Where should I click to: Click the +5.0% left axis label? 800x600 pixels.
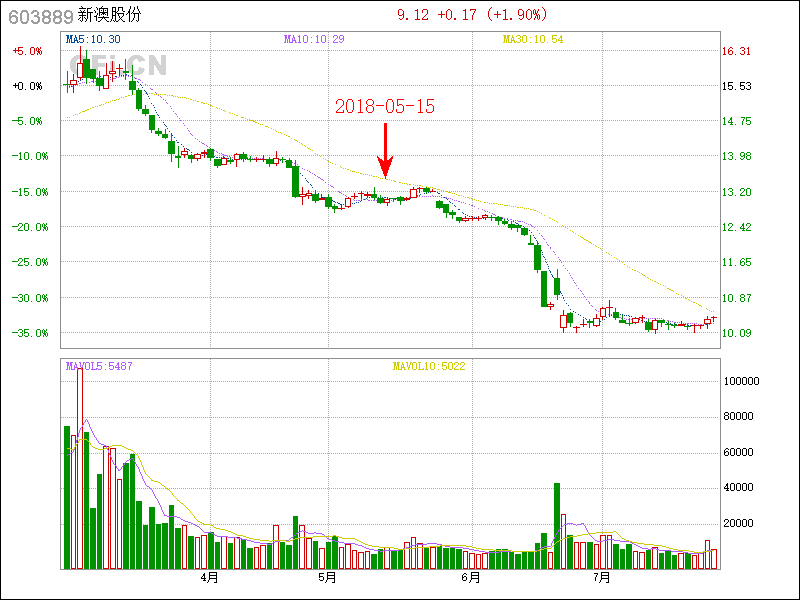click(27, 51)
